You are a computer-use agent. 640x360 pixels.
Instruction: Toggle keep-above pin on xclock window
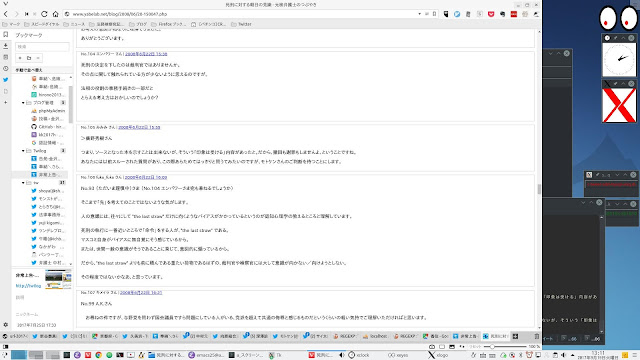click(615, 38)
